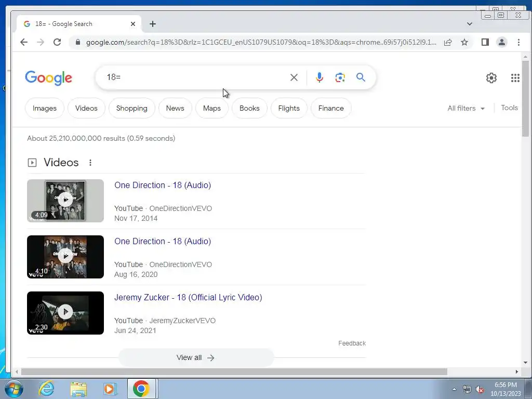Viewport: 532px width, 399px height.
Task: Open the Google apps grid icon
Action: click(515, 78)
